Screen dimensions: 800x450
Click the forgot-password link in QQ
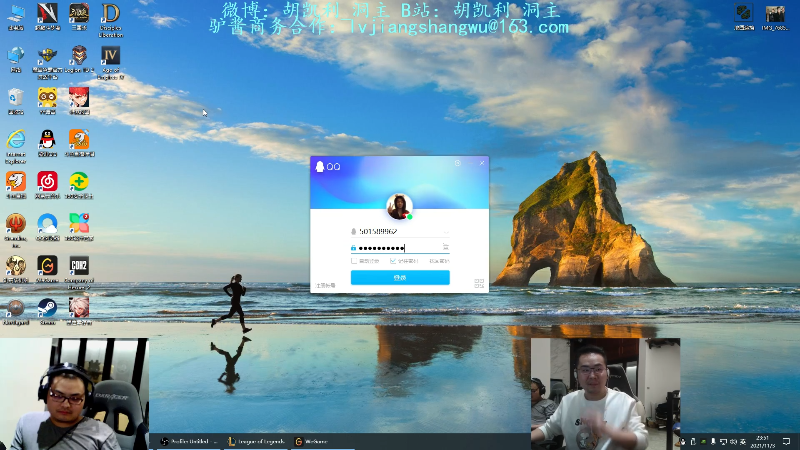tap(439, 261)
